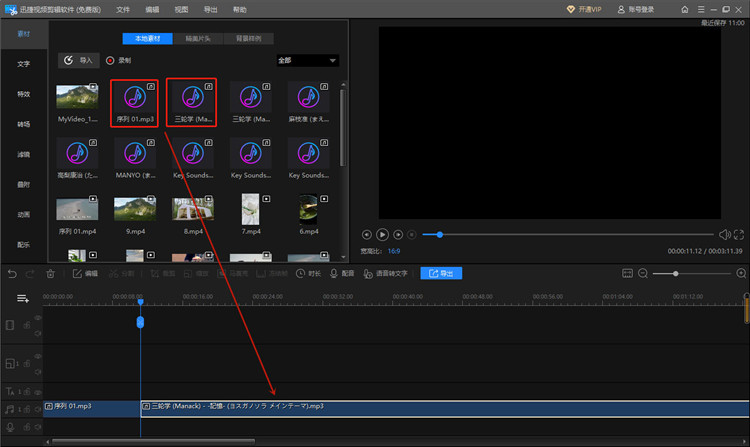The width and height of the screenshot is (750, 447).
Task: Select the music track note icon
Action: pyautogui.click(x=10, y=409)
